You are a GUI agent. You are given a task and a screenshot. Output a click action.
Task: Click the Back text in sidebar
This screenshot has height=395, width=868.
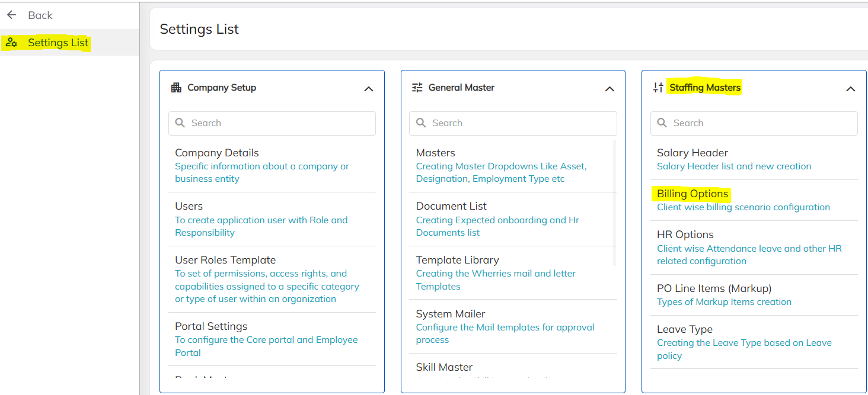(x=40, y=15)
